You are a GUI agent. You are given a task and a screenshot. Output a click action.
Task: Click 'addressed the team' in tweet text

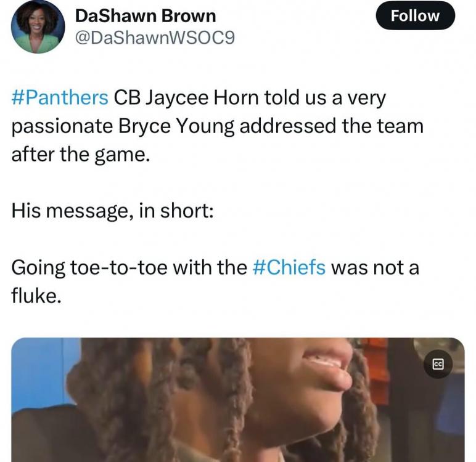332,126
